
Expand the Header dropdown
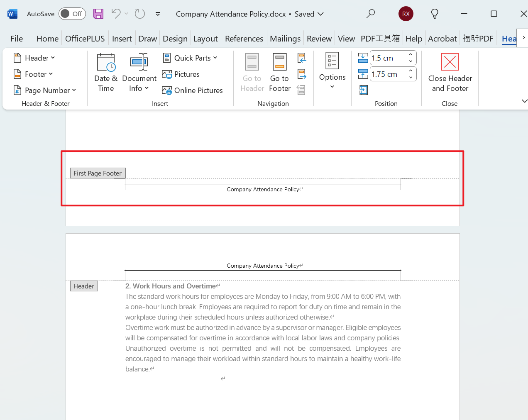pos(34,58)
